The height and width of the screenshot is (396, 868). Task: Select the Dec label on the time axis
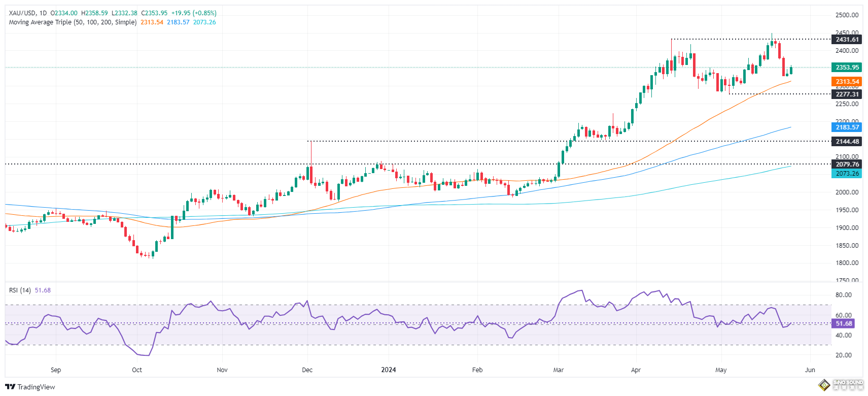[307, 370]
